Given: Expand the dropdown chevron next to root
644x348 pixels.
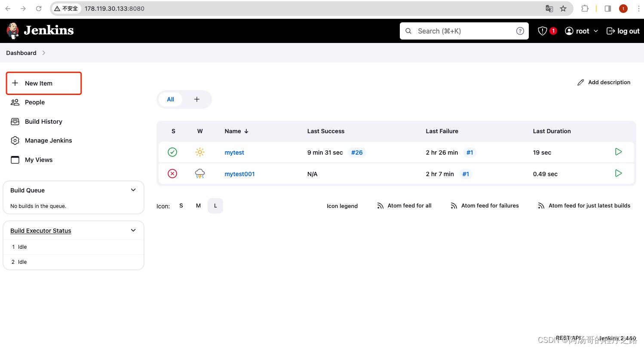Looking at the screenshot, I should coord(596,31).
